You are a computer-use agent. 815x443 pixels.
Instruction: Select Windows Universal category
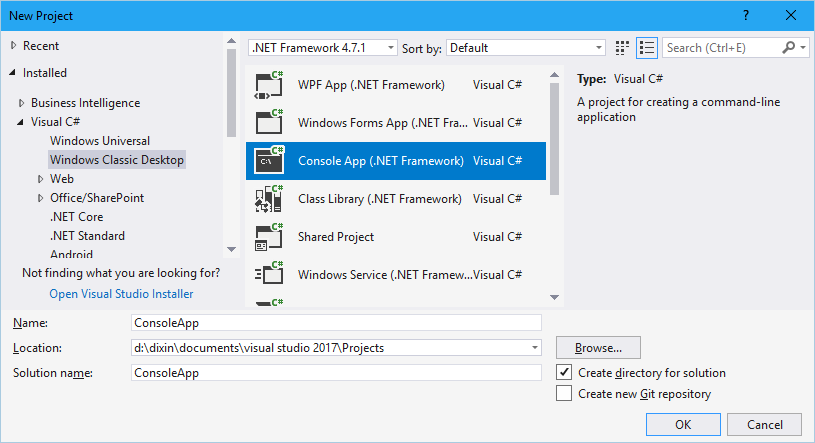[100, 141]
